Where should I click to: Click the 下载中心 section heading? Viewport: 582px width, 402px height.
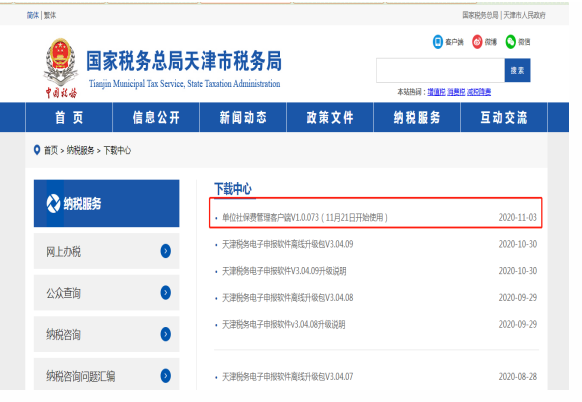[233, 189]
